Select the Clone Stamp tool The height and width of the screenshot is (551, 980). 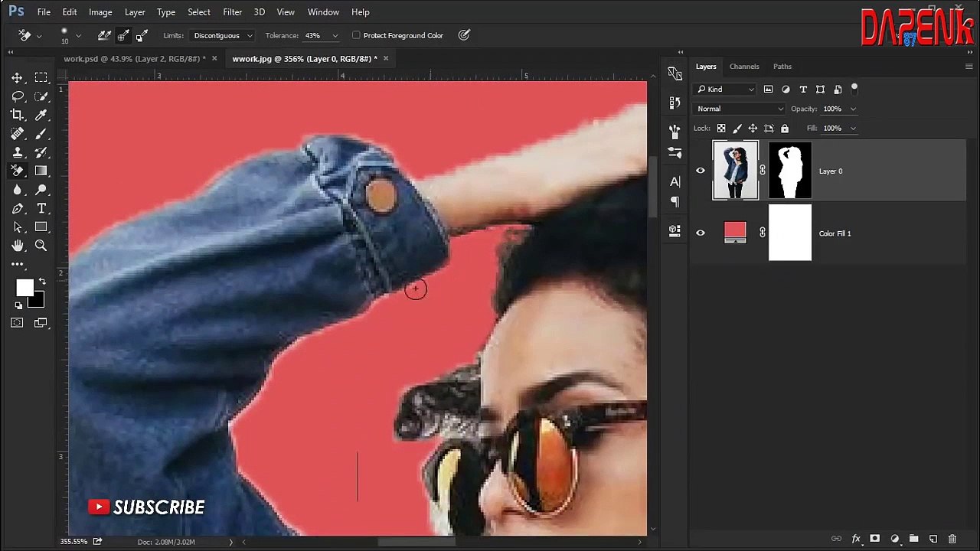[x=17, y=152]
